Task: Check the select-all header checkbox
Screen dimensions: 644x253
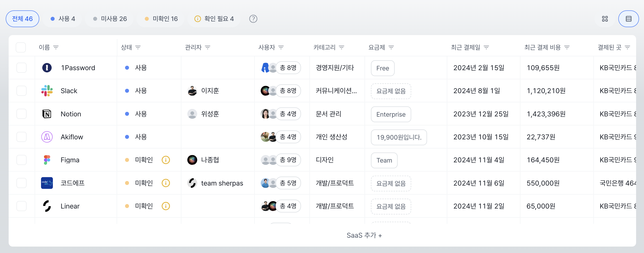Action: [21, 47]
